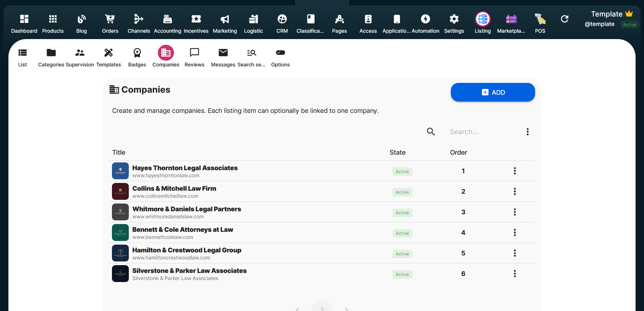
Task: Click the search magnifier icon
Action: click(431, 132)
